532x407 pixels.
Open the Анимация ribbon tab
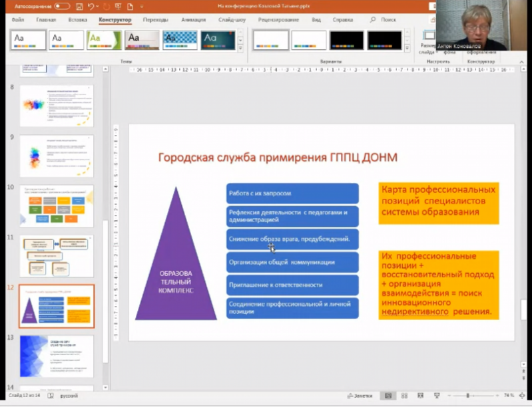(193, 20)
